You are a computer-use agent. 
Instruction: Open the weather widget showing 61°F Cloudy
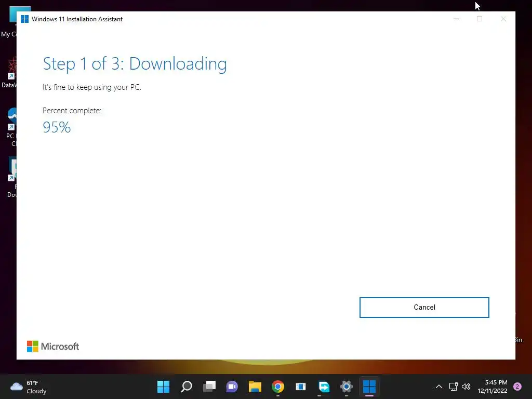click(x=29, y=387)
